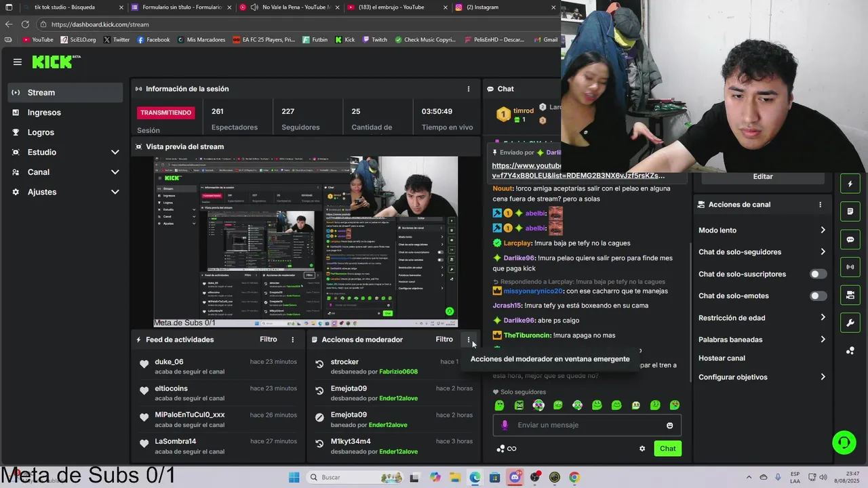Reload the browser page
Screen dimensions: 868x488
[x=25, y=24]
